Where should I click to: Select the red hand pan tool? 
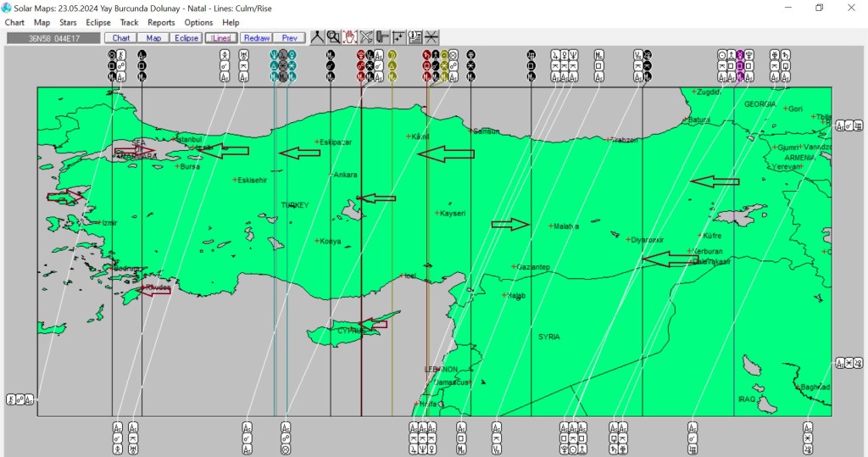(349, 37)
